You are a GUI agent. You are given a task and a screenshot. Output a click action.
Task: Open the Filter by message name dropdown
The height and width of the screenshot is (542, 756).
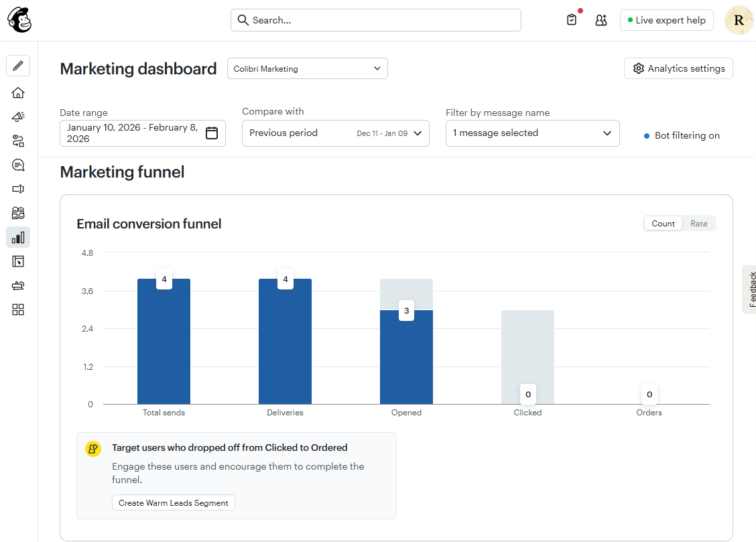click(x=532, y=133)
